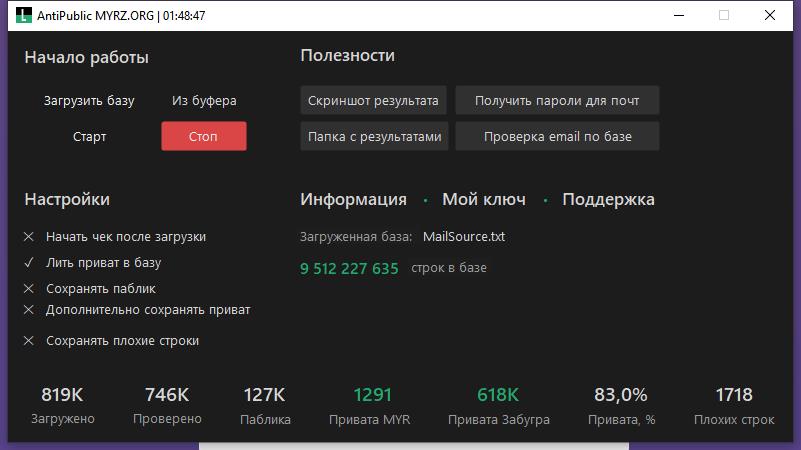Click Скриншот результата button
This screenshot has width=801, height=450.
[373, 101]
